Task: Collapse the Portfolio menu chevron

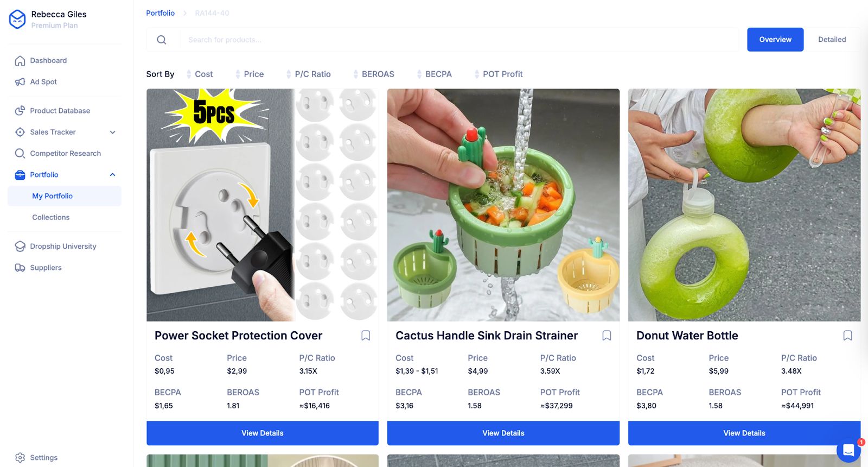Action: coord(113,175)
